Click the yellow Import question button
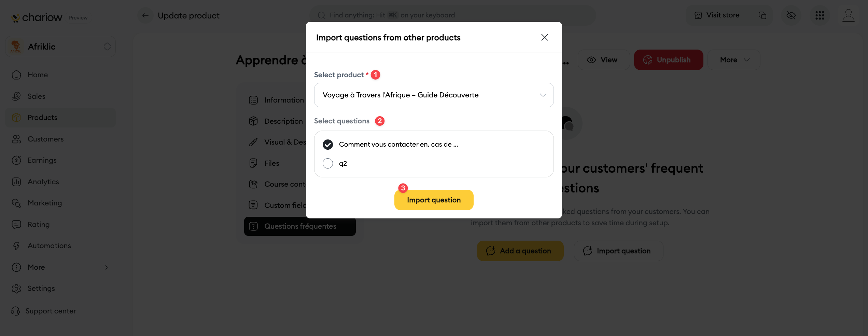The height and width of the screenshot is (336, 868). coord(434,200)
